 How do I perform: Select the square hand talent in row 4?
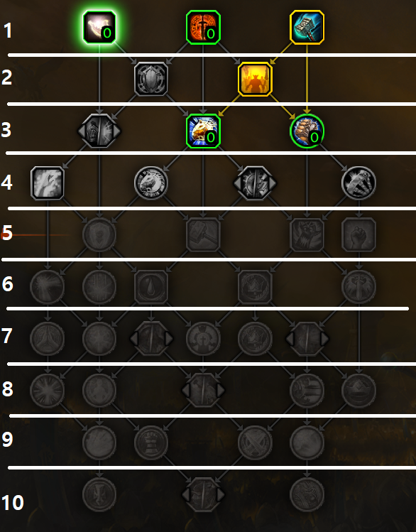[x=48, y=183]
